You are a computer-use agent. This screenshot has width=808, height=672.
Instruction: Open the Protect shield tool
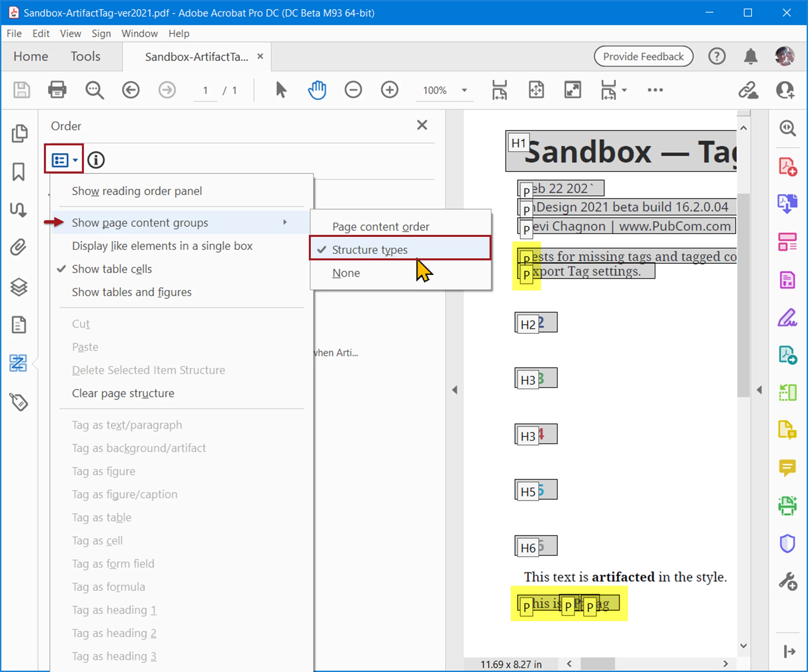pyautogui.click(x=787, y=543)
